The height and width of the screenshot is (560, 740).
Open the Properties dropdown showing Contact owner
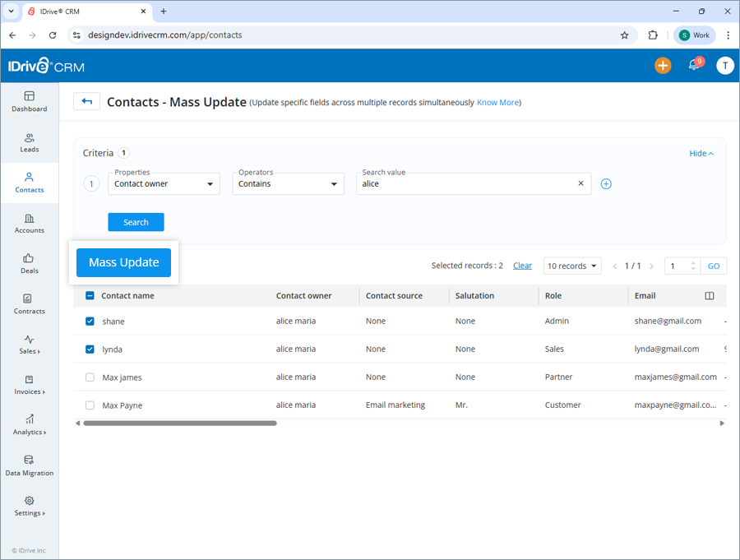point(163,183)
